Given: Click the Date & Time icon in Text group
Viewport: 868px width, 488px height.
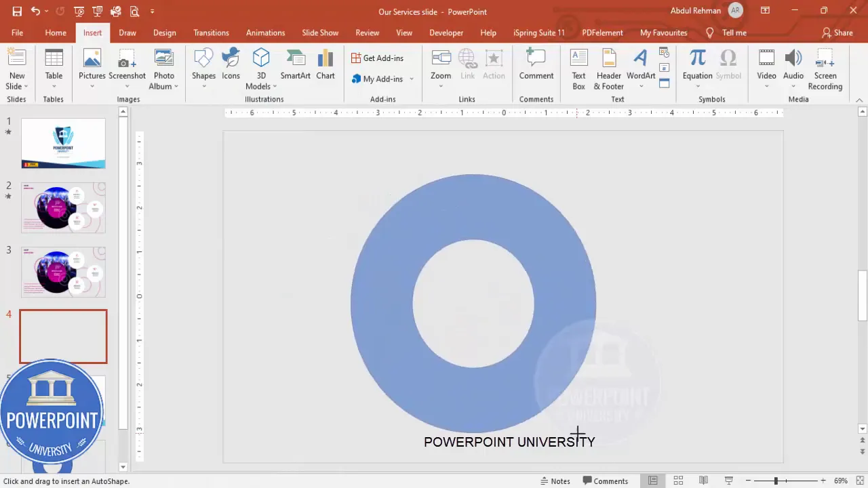Looking at the screenshot, I should point(664,53).
